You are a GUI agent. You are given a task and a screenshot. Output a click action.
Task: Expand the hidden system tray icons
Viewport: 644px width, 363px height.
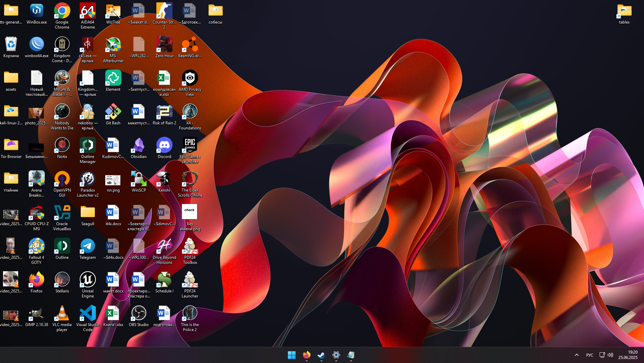coord(576,355)
